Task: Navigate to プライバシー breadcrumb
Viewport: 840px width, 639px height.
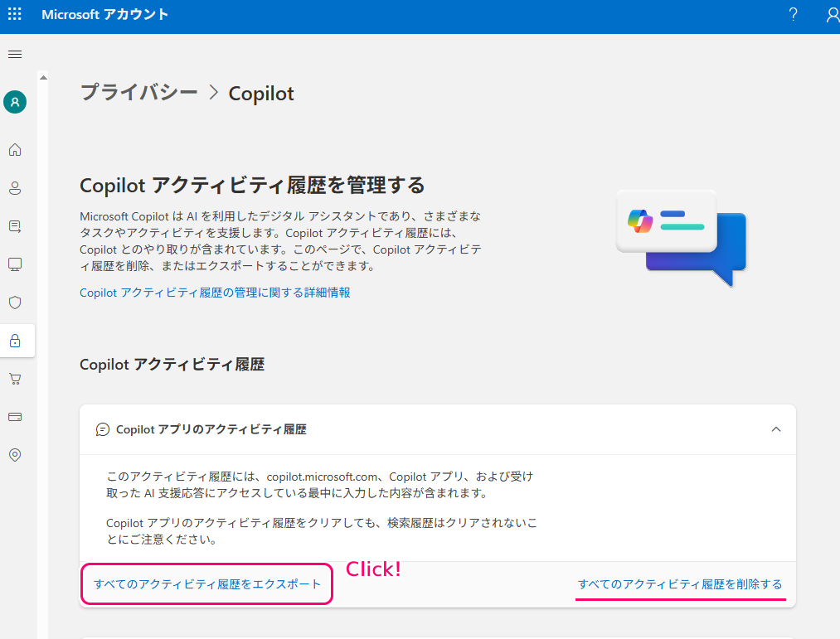Action: pos(138,93)
